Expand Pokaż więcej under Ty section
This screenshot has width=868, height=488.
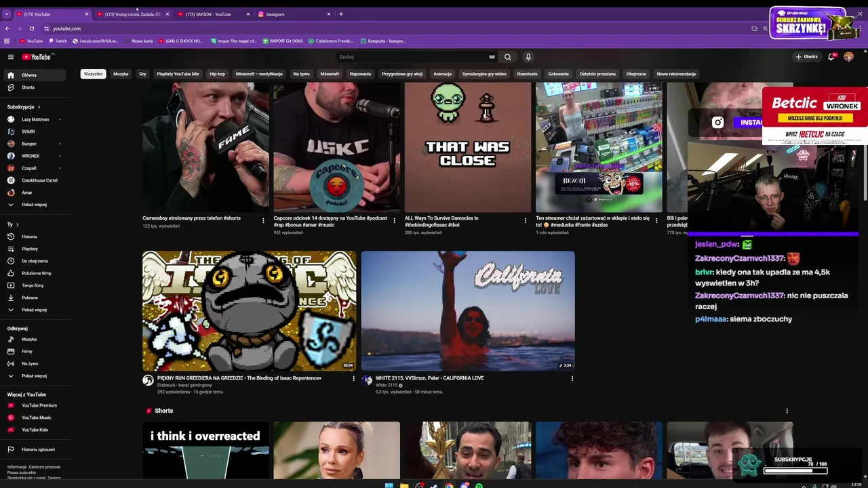pyautogui.click(x=35, y=310)
